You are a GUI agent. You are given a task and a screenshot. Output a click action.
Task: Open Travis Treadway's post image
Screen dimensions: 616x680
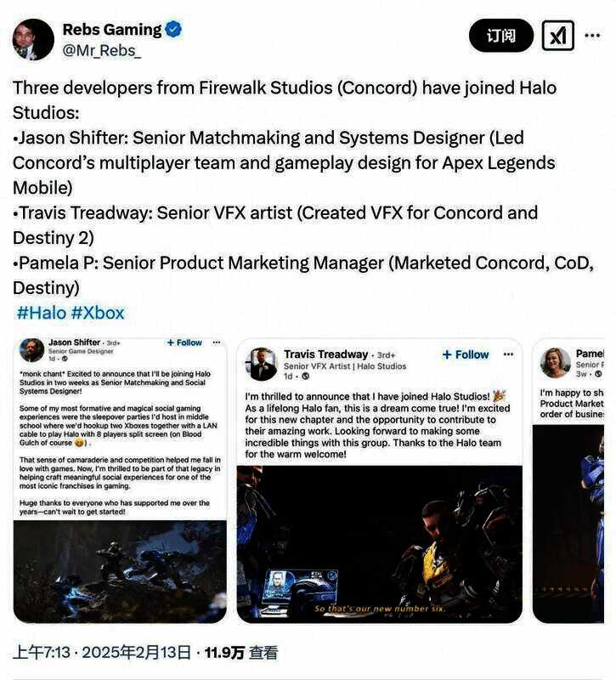[x=379, y=544]
